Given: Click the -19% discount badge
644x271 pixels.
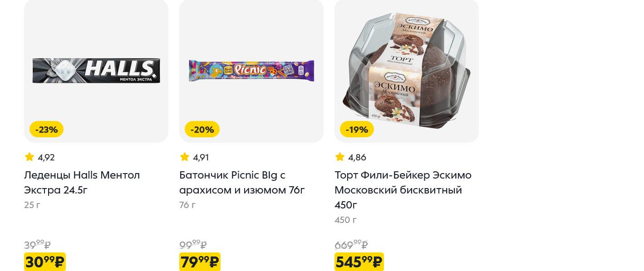Looking at the screenshot, I should [357, 130].
